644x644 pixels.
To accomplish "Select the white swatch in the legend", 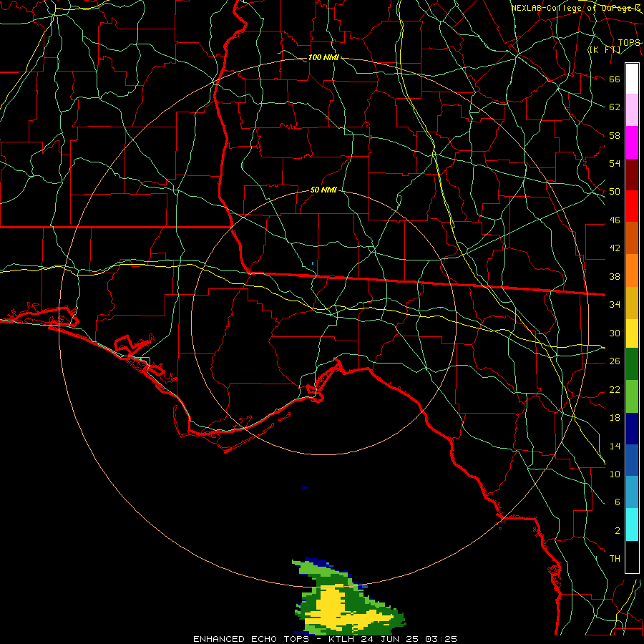I will pyautogui.click(x=632, y=79).
